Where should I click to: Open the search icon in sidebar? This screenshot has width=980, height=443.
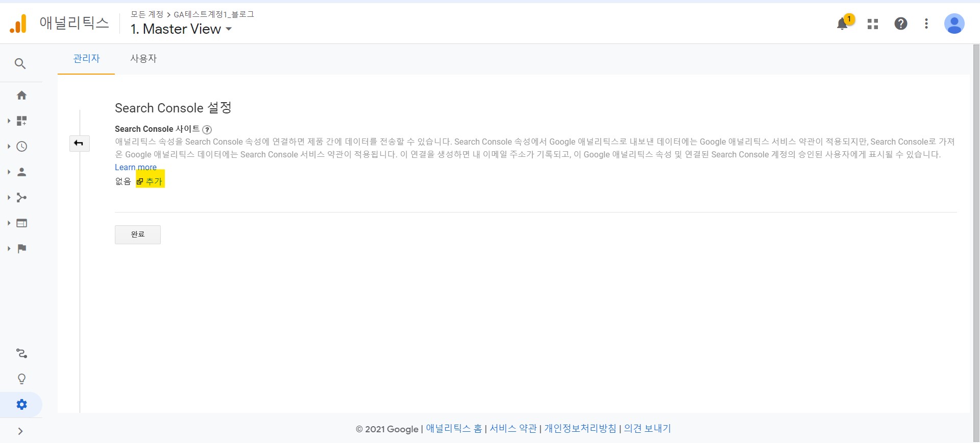pos(20,63)
